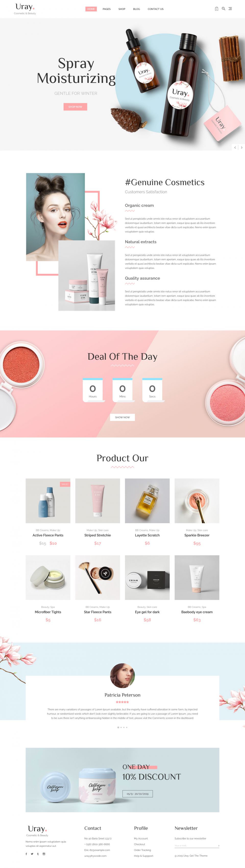The width and height of the screenshot is (245, 868).
Task: Open the Blog menu item
Action: click(137, 9)
